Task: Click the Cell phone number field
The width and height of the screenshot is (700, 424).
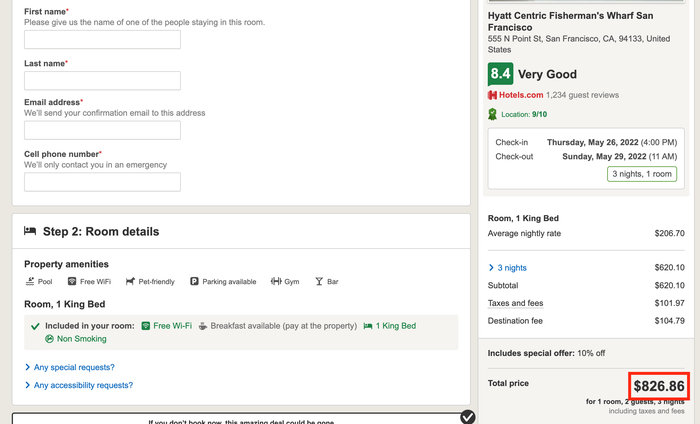Action: pyautogui.click(x=102, y=182)
